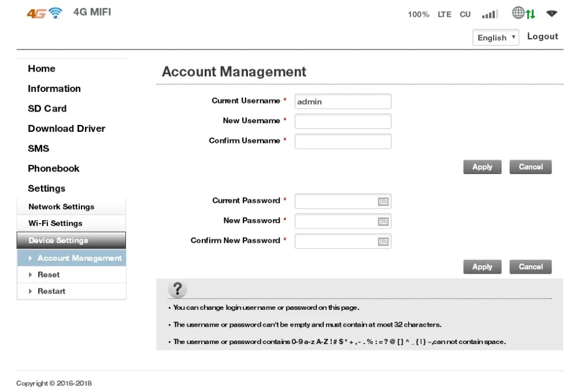This screenshot has width=578, height=392.
Task: Expand the Reset tree arrow
Action: (30, 275)
